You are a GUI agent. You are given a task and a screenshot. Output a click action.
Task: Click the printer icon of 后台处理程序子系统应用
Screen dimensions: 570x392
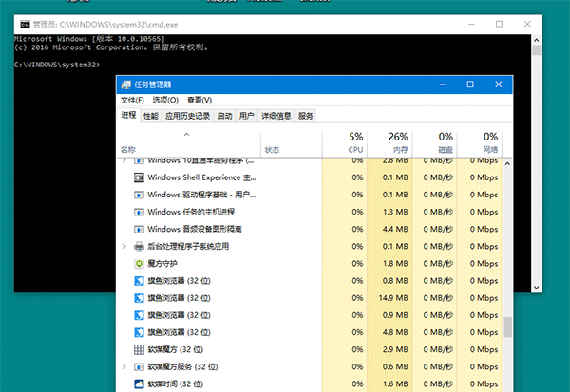(x=139, y=247)
